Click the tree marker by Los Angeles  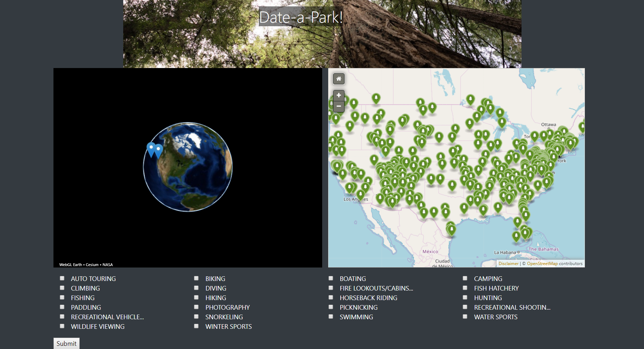(x=360, y=195)
